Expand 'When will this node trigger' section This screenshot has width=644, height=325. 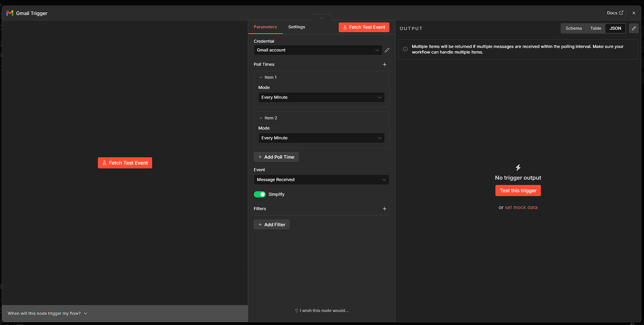47,313
